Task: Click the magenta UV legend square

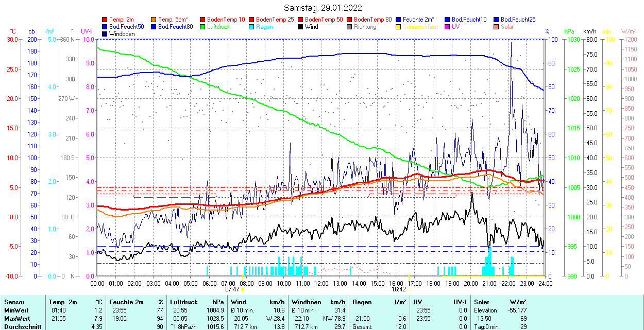Action: [x=447, y=27]
